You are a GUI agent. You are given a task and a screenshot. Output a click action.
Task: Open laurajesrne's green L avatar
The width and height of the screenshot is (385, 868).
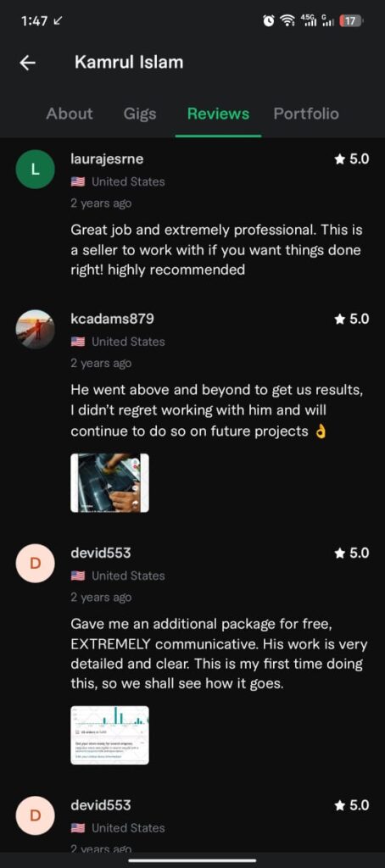pos(36,170)
